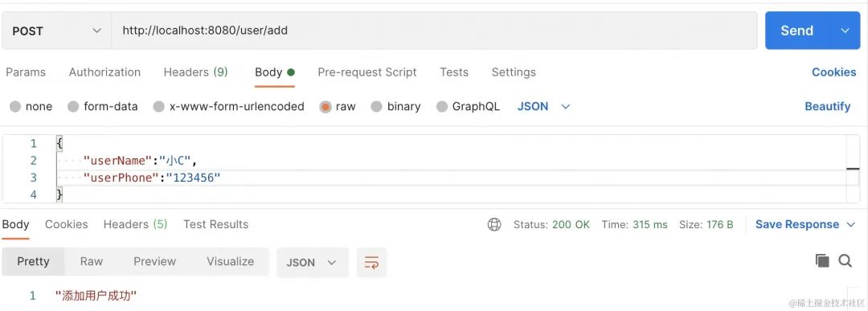Screen dimensions: 868x311
Task: Click the request URL input field
Action: [x=435, y=31]
